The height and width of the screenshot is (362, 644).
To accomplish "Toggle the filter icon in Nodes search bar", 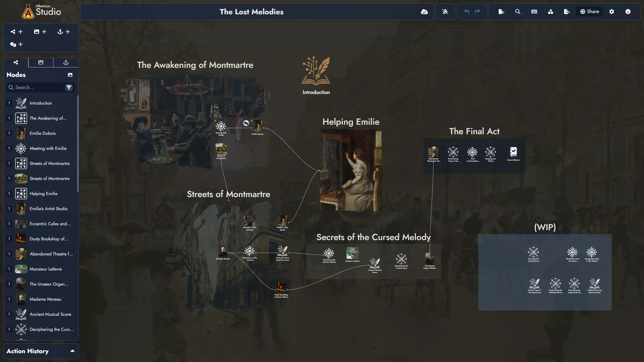I will tap(70, 87).
